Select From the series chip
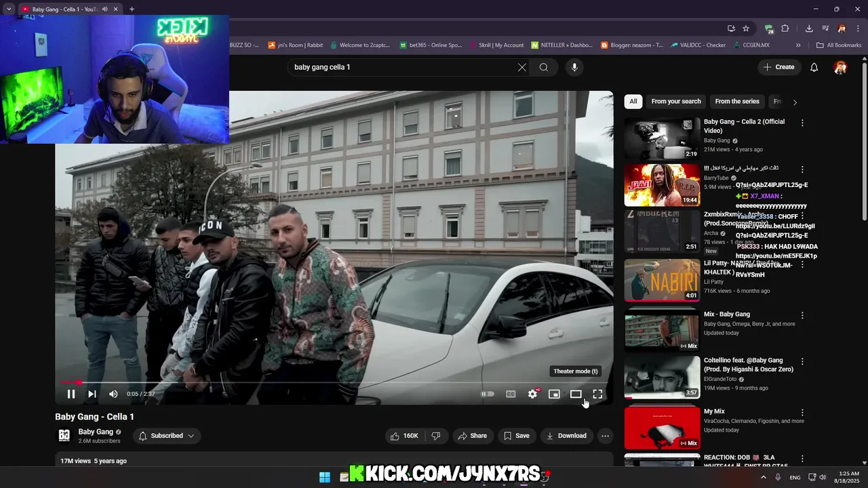This screenshot has width=868, height=488. (737, 102)
